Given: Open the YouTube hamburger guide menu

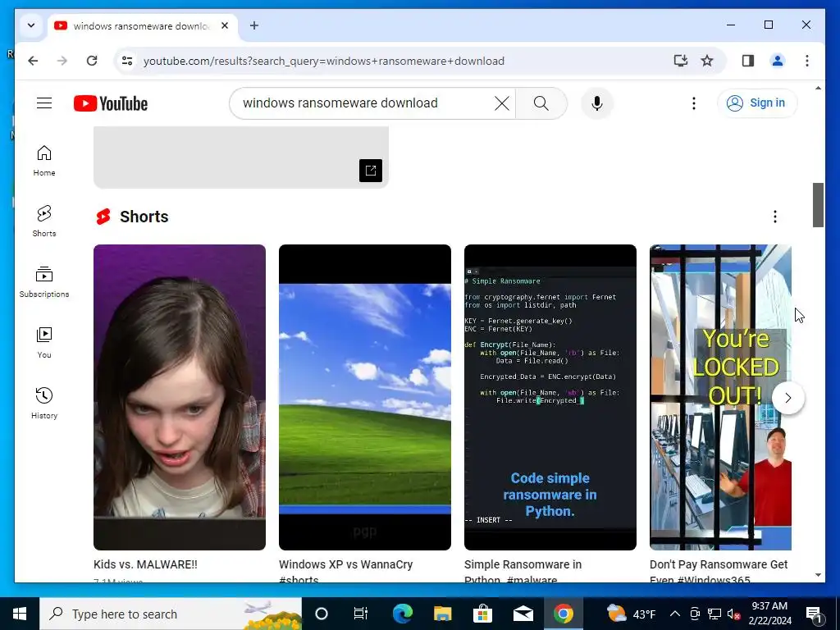Looking at the screenshot, I should coord(44,103).
